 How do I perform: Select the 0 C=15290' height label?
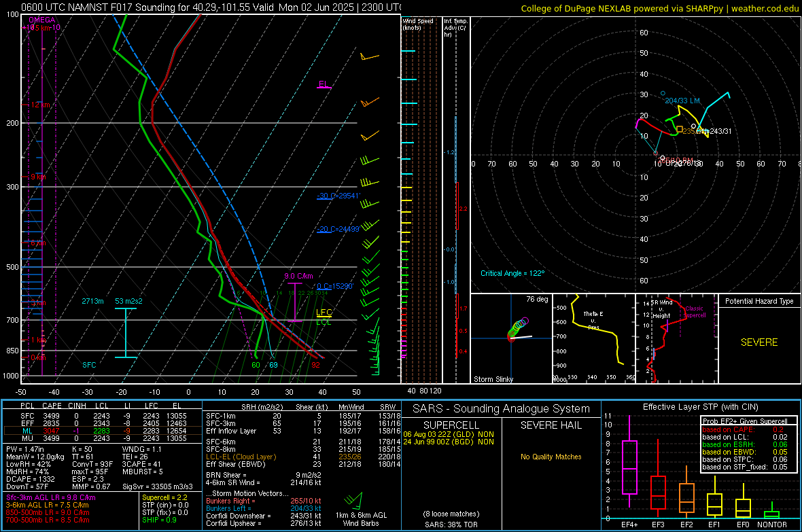tap(335, 287)
